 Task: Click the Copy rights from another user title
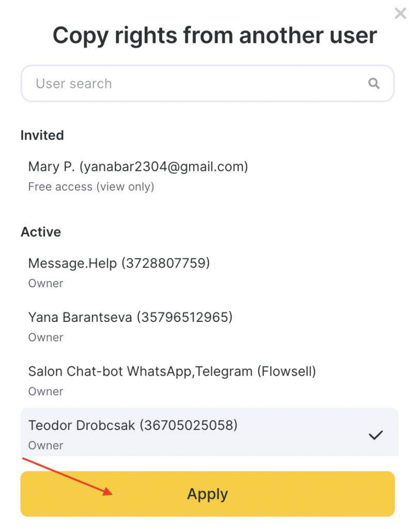(214, 36)
